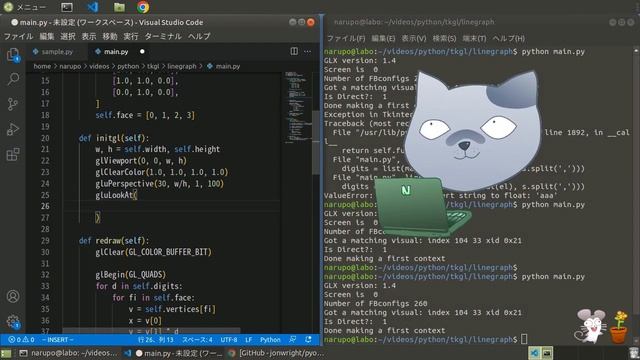The width and height of the screenshot is (640, 360).
Task: Switch to narupo@labo terminal taskbar entry
Action: coord(69,353)
